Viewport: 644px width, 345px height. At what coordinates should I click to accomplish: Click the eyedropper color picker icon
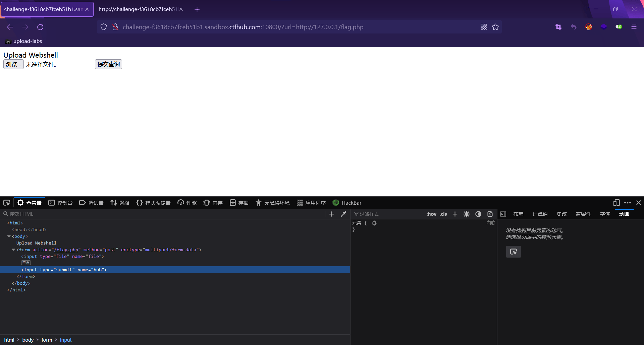[343, 214]
